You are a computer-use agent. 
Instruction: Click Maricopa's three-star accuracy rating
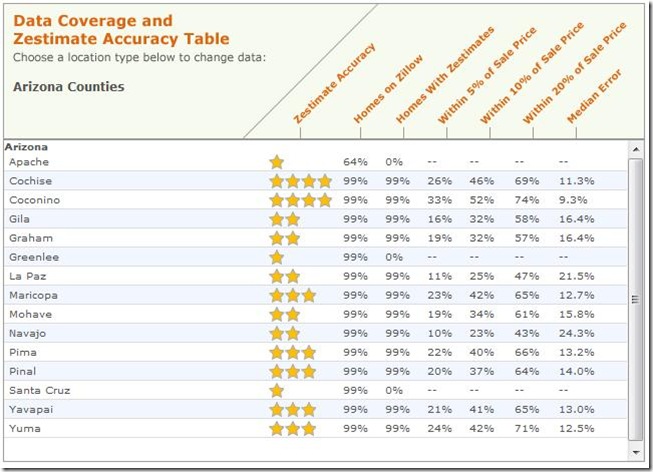tap(292, 296)
